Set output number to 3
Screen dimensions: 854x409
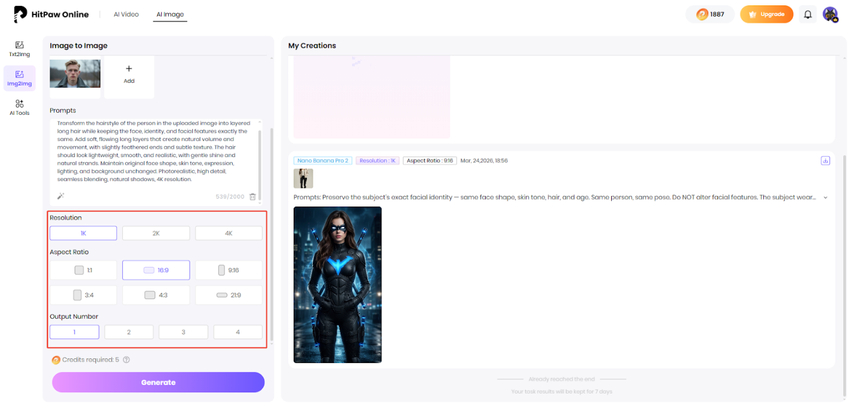coord(183,332)
